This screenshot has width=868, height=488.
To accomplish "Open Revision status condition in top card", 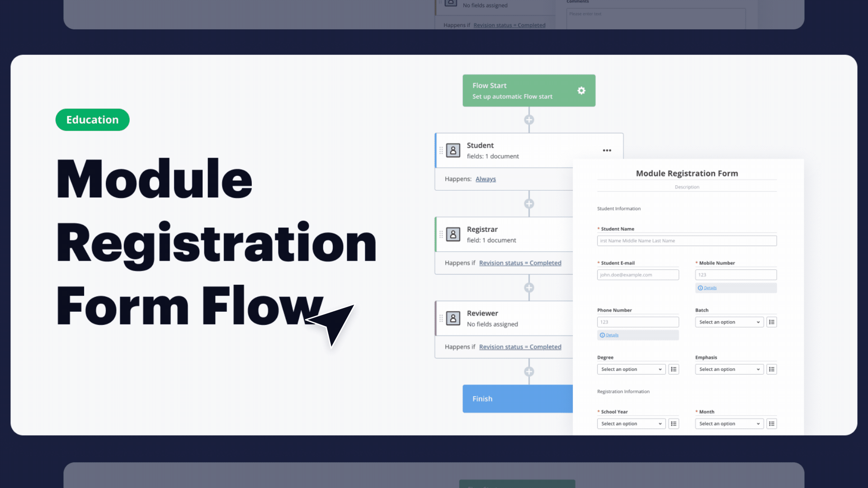I will coord(509,25).
